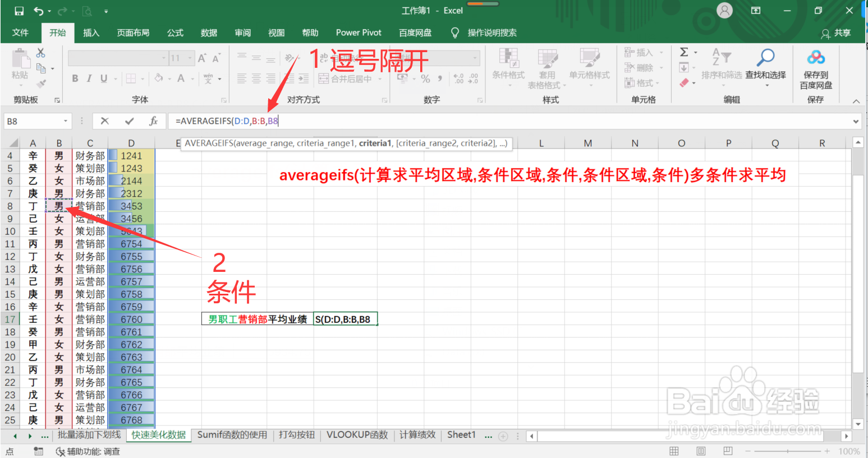Expand the formula bar

pos(856,121)
